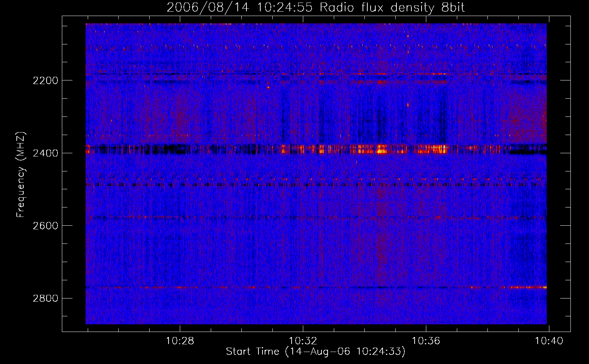Screen dimensions: 589x364
Task: Click the 'Frequency (MHZ)' y-axis label
Action: (21, 175)
